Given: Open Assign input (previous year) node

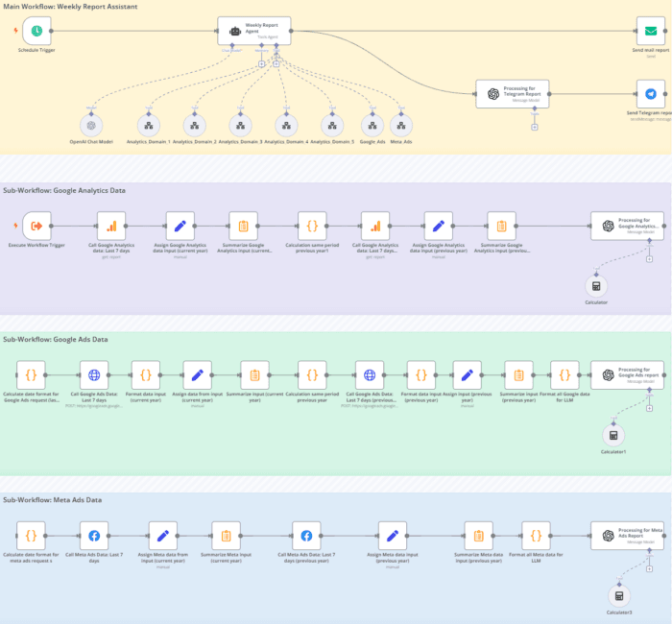Looking at the screenshot, I should [468, 375].
